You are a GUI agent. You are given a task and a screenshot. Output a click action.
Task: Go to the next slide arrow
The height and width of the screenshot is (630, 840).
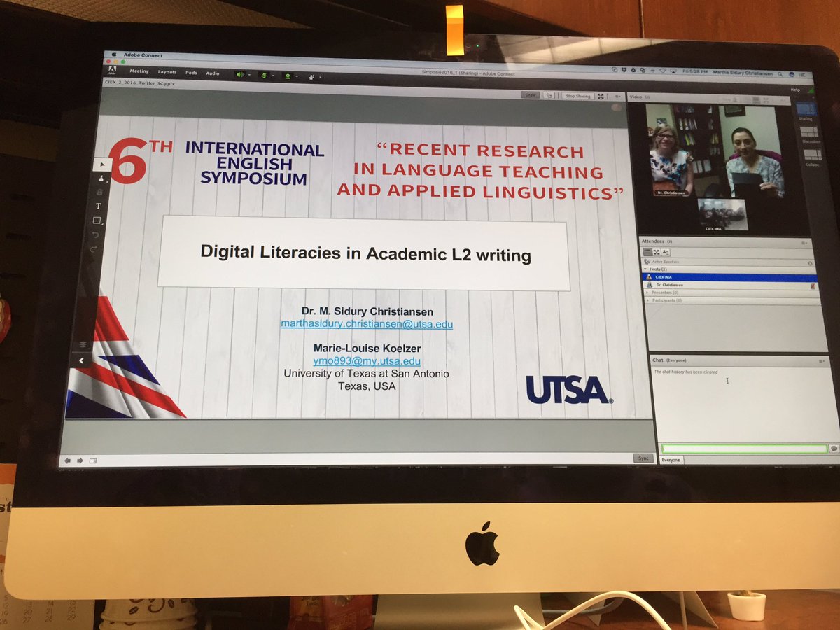point(80,461)
